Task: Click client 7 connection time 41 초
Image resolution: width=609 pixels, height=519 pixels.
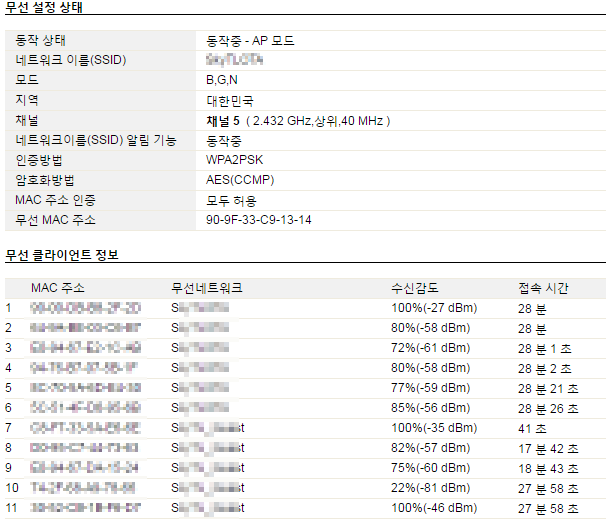Action: click(x=532, y=428)
